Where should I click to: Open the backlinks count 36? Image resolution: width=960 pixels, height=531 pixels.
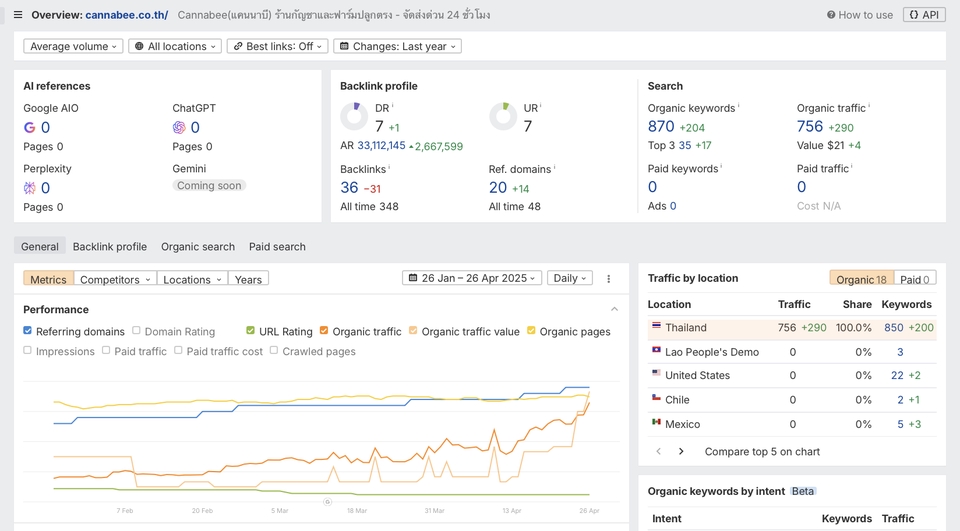click(x=349, y=187)
